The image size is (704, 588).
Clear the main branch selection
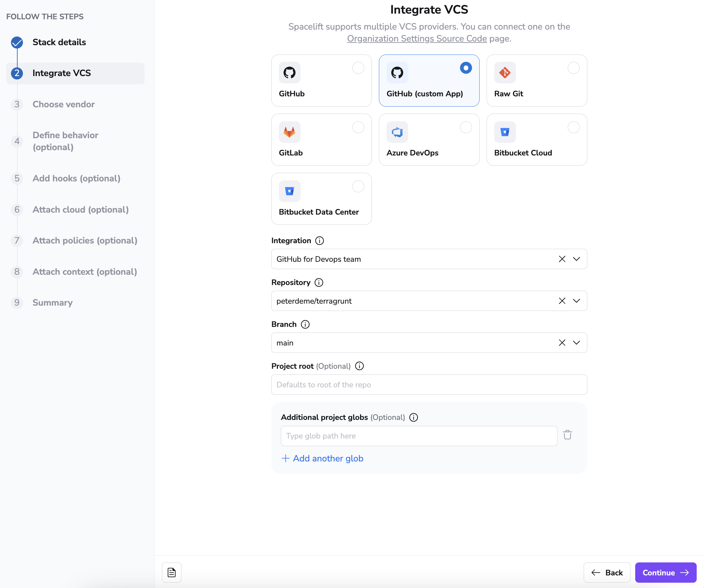point(562,343)
